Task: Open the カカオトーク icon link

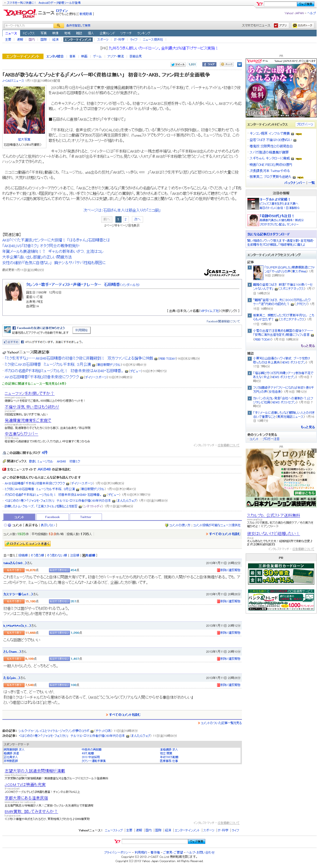Action: click(x=302, y=25)
